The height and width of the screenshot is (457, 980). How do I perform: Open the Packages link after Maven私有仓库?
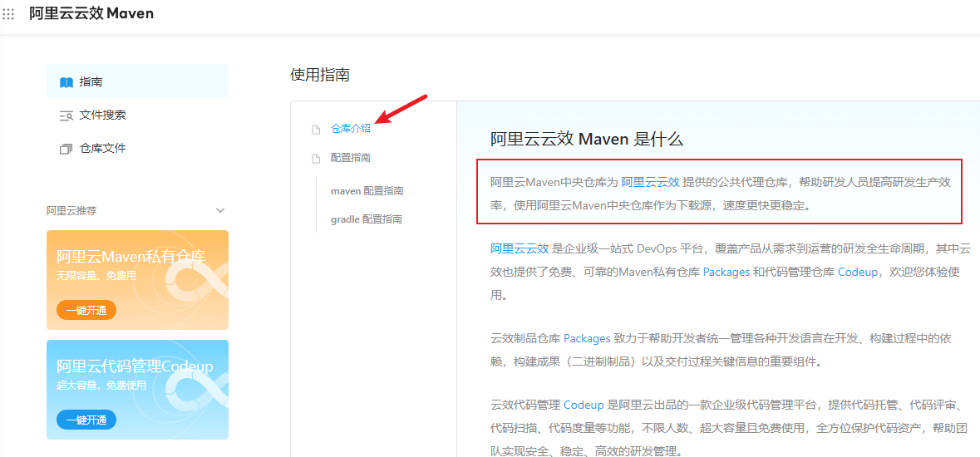[x=726, y=272]
